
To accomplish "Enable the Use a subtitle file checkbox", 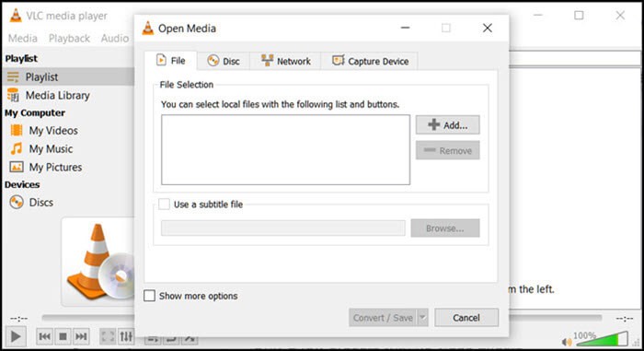I will 165,205.
